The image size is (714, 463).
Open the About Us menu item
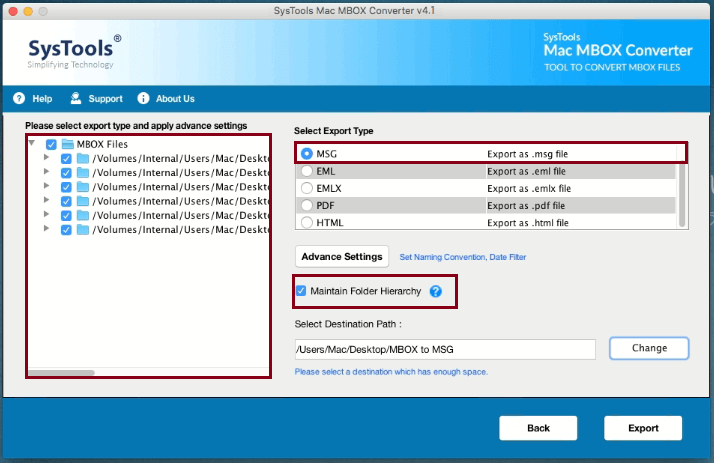click(x=175, y=99)
